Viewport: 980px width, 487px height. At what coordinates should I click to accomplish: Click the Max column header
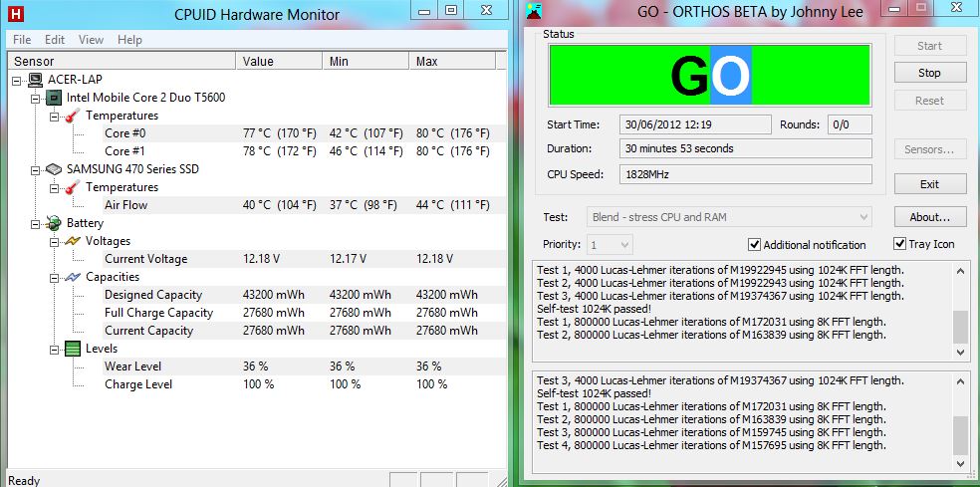(x=453, y=62)
